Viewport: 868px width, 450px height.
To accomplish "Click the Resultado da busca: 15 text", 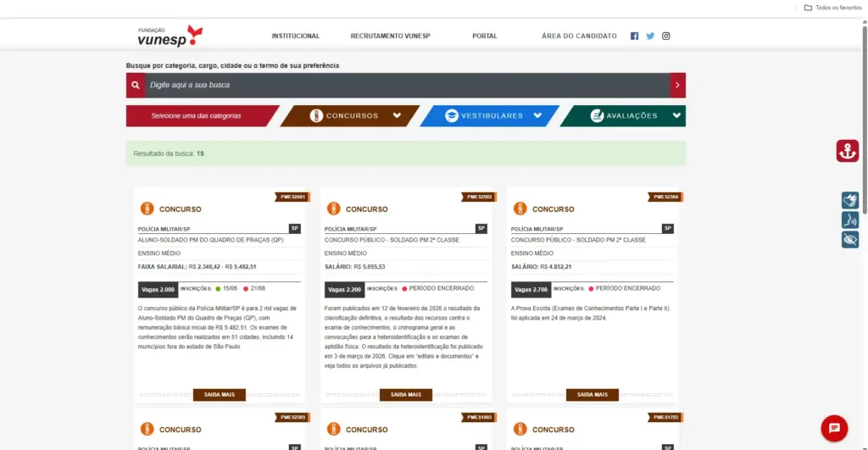I will click(x=169, y=154).
